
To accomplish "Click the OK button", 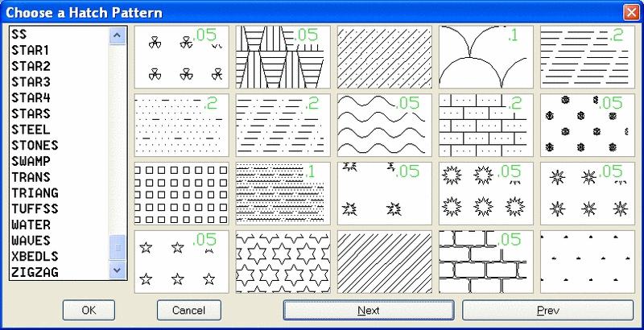I will point(89,311).
